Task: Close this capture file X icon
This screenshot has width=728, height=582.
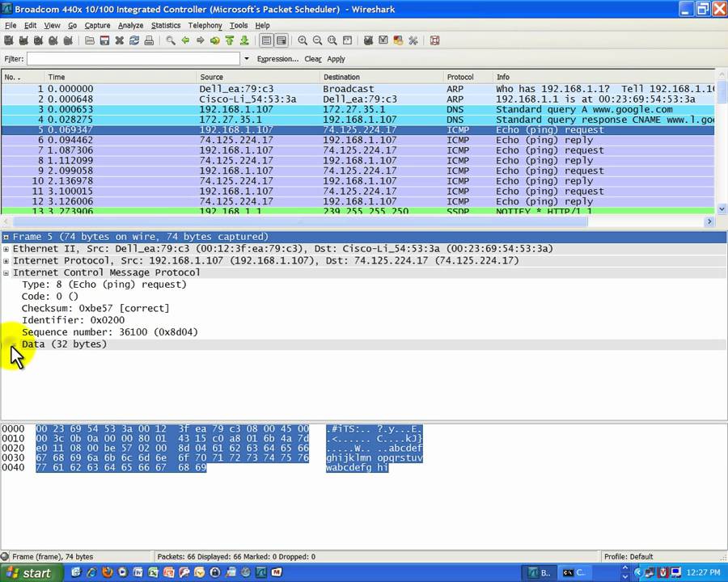Action: [120, 41]
